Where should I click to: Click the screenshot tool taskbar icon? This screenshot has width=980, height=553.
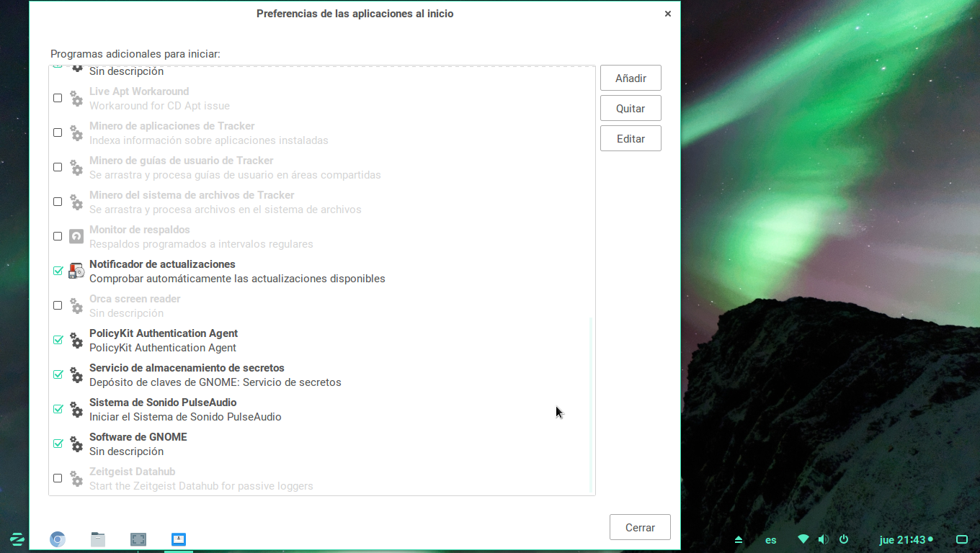138,539
